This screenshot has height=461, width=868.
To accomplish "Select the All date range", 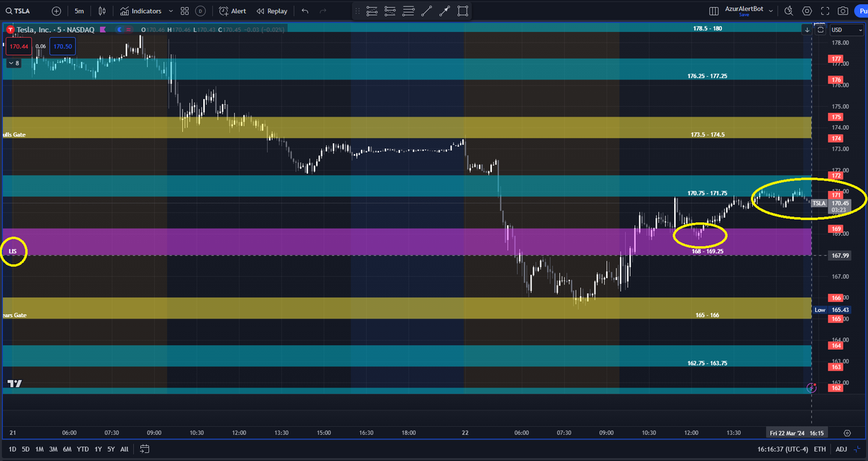I will (x=124, y=449).
